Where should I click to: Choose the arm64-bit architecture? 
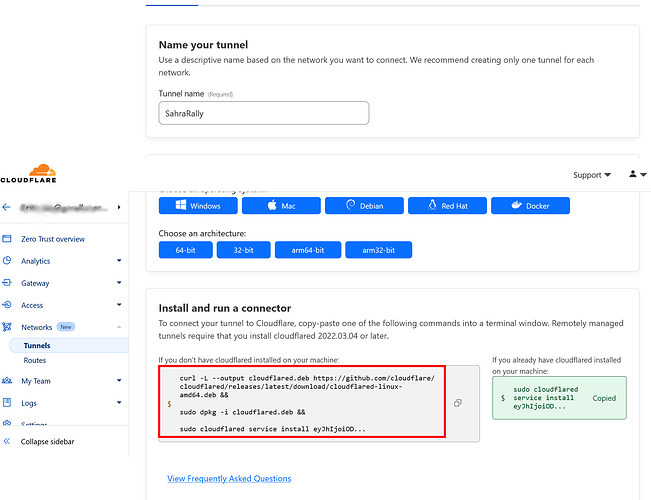tap(306, 250)
